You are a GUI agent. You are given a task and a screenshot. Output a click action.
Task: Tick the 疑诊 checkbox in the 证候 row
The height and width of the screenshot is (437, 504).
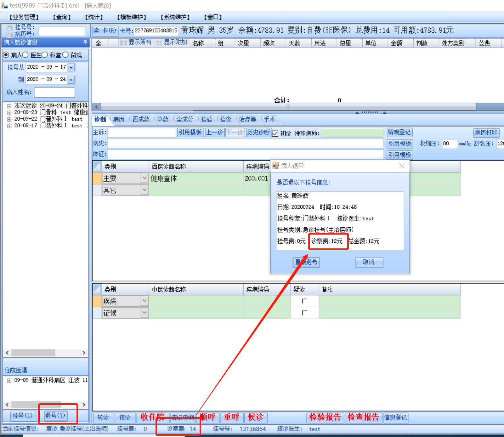click(304, 313)
